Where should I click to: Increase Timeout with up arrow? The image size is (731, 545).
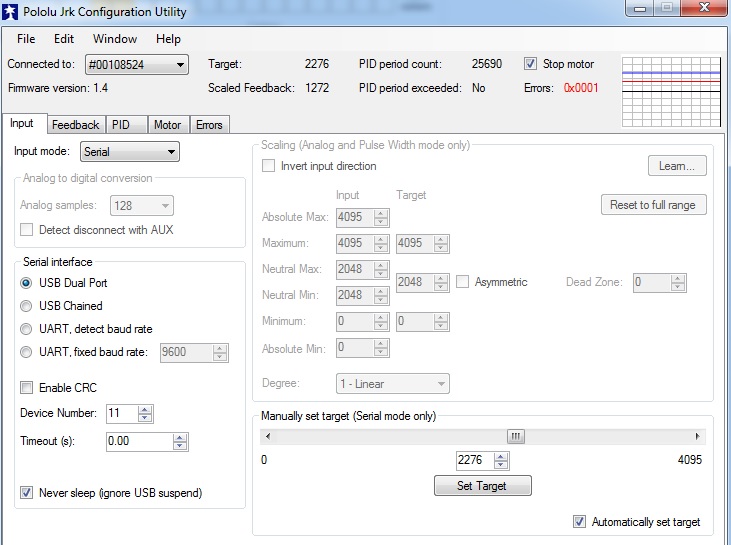[179, 438]
